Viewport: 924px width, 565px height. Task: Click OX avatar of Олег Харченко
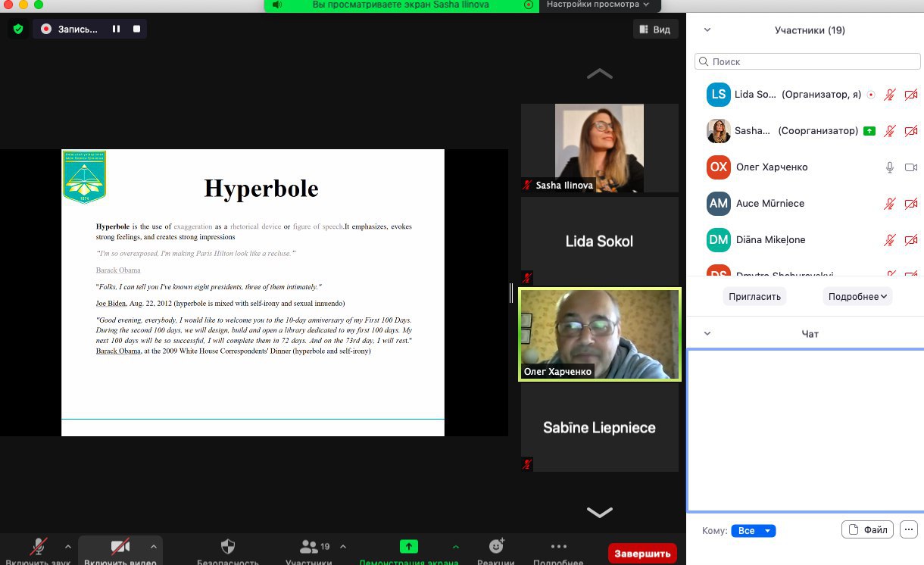(x=719, y=167)
